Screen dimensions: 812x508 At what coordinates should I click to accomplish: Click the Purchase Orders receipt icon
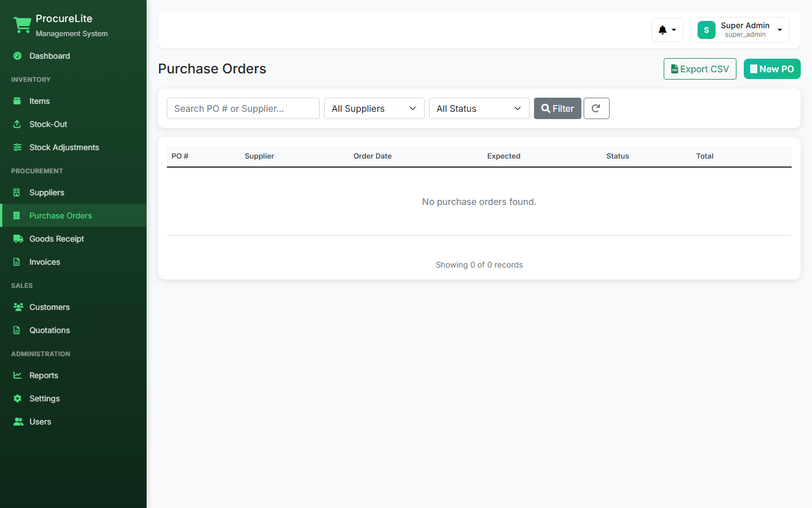coord(17,216)
